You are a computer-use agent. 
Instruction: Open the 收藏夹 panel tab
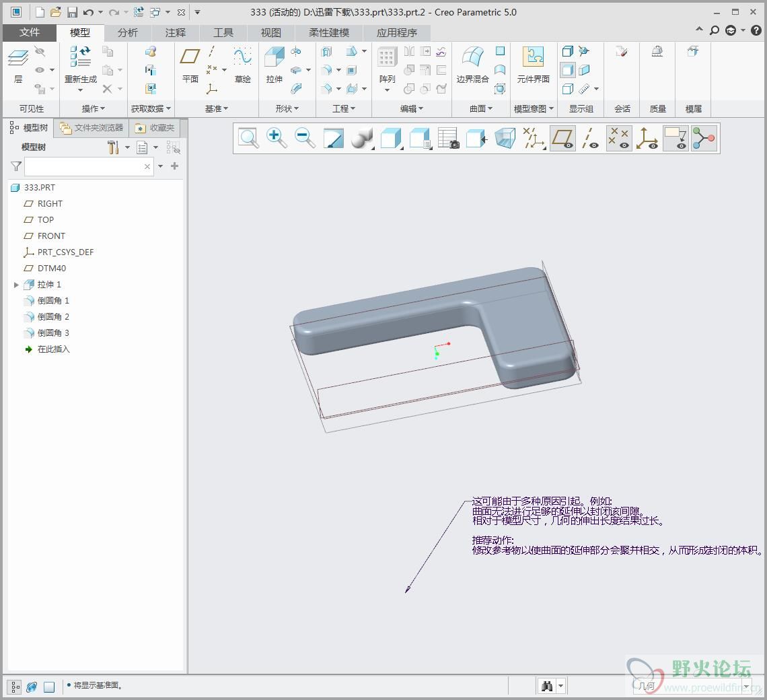[155, 128]
